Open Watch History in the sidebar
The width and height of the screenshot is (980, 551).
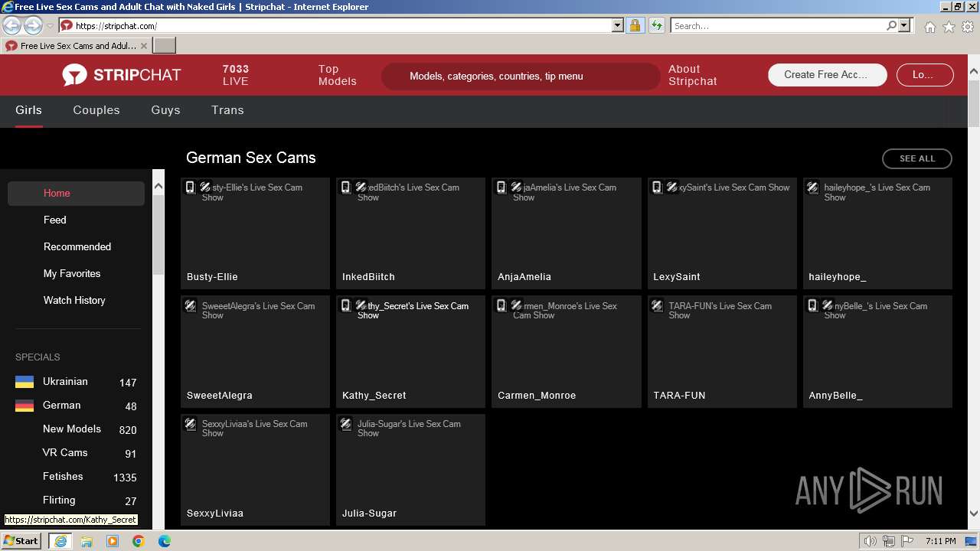[x=76, y=301]
